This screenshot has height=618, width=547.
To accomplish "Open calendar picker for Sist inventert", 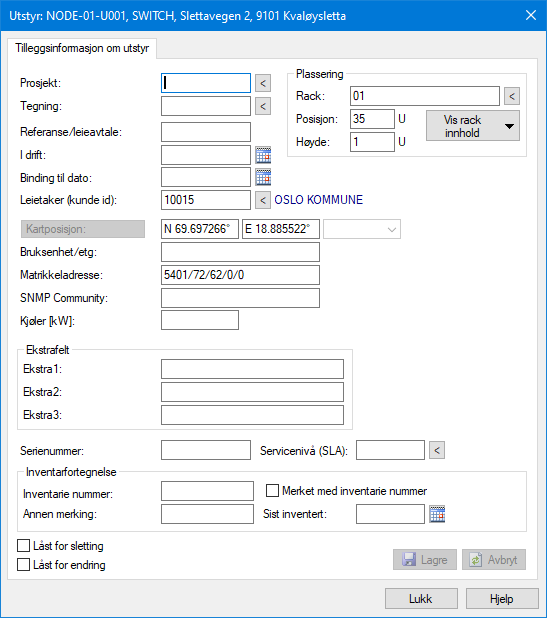I will pos(437,514).
